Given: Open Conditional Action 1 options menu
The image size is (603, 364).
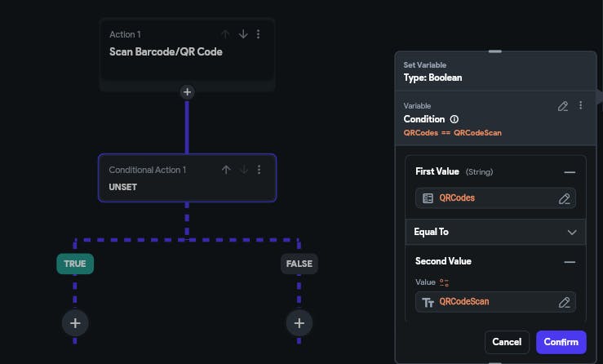Looking at the screenshot, I should tap(259, 170).
